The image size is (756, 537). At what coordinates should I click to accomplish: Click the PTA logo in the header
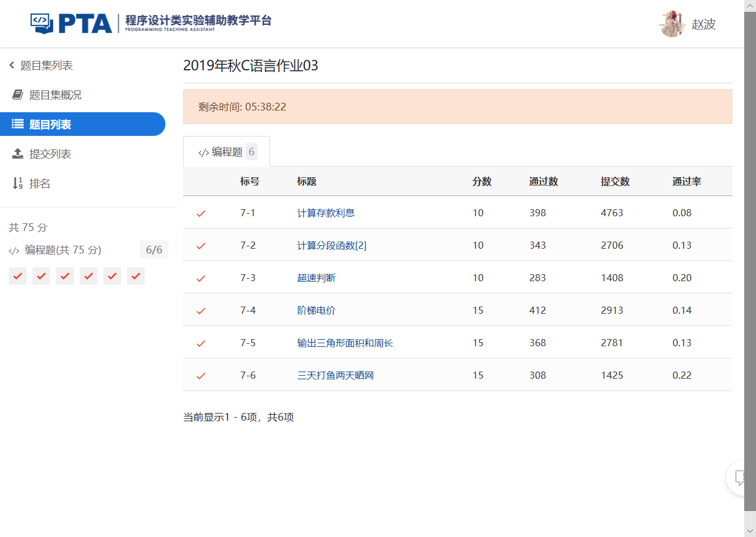pyautogui.click(x=151, y=23)
